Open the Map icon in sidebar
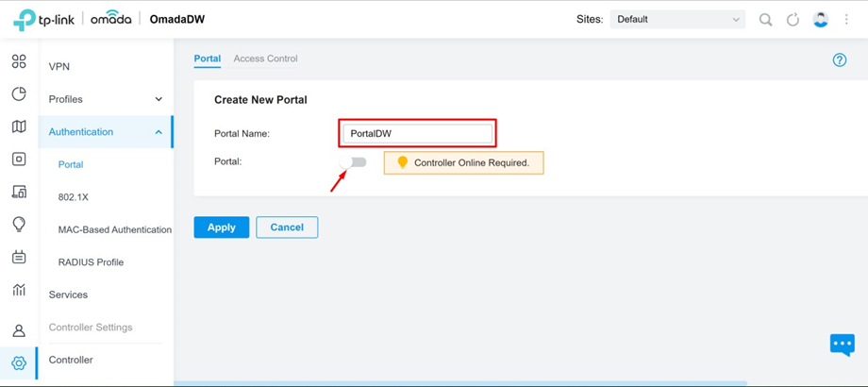This screenshot has width=868, height=387. click(x=19, y=126)
